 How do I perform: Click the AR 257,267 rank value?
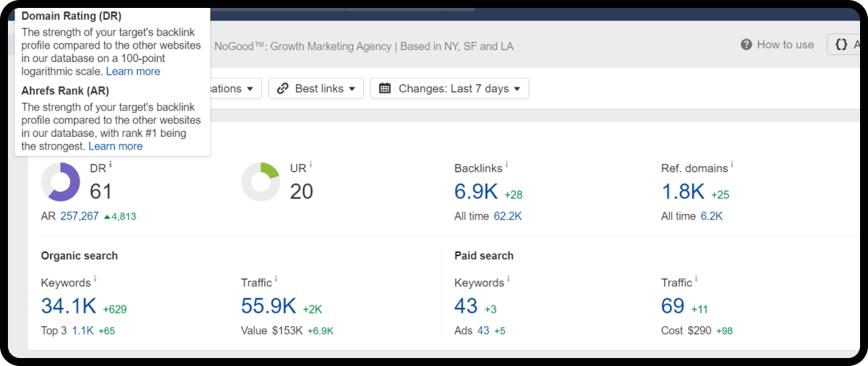click(x=79, y=216)
